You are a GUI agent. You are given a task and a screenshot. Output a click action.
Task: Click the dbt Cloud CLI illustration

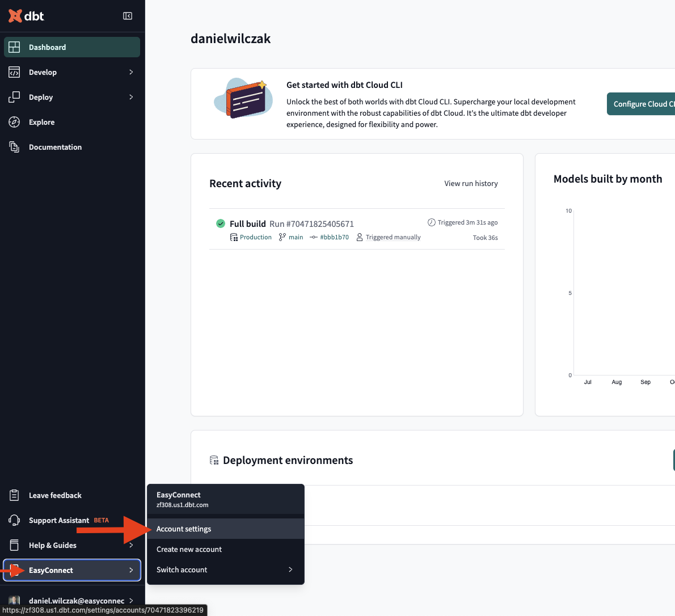click(x=243, y=99)
